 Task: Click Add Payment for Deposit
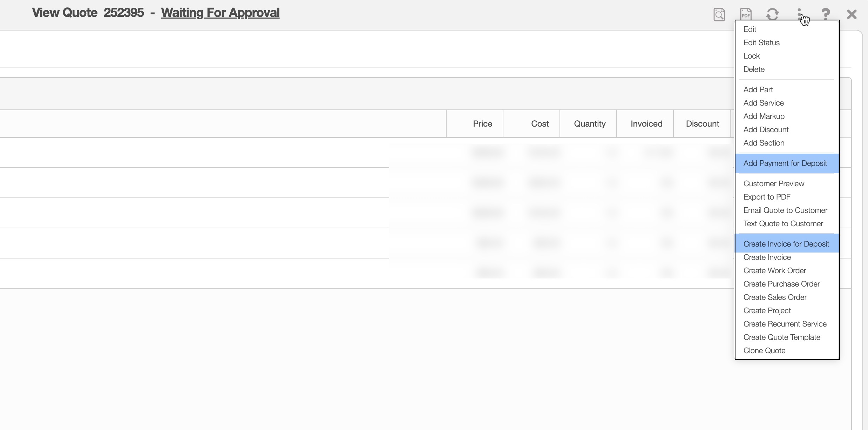pyautogui.click(x=785, y=163)
